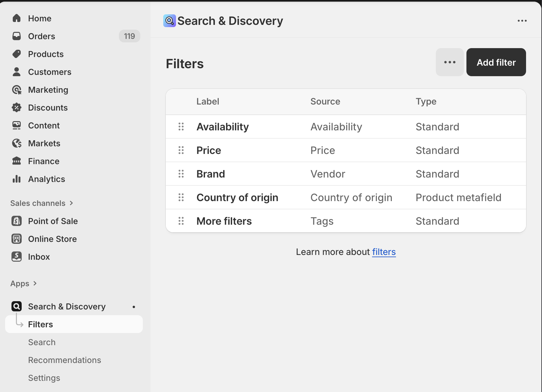Click the Add filter button
This screenshot has width=542, height=392.
496,62
